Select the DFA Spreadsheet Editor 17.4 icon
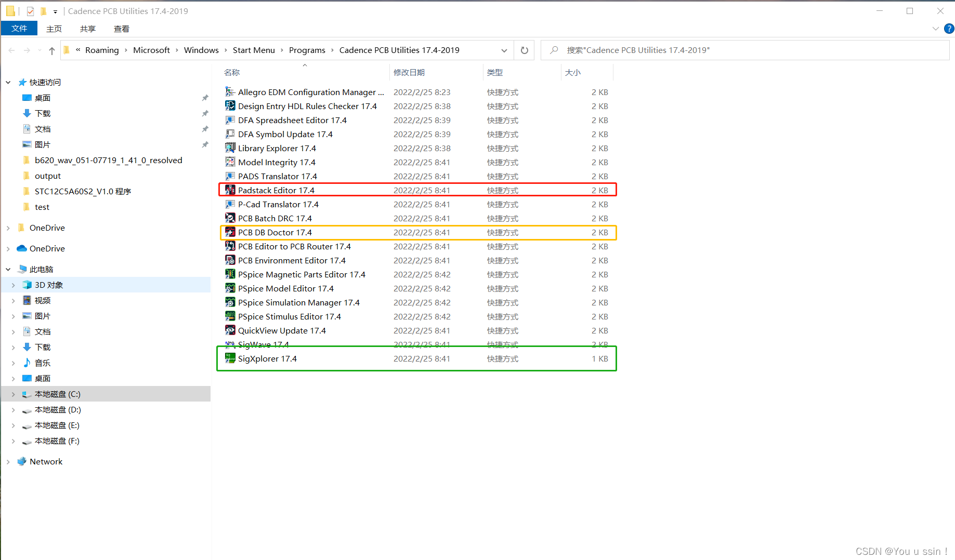The height and width of the screenshot is (560, 955). tap(230, 120)
